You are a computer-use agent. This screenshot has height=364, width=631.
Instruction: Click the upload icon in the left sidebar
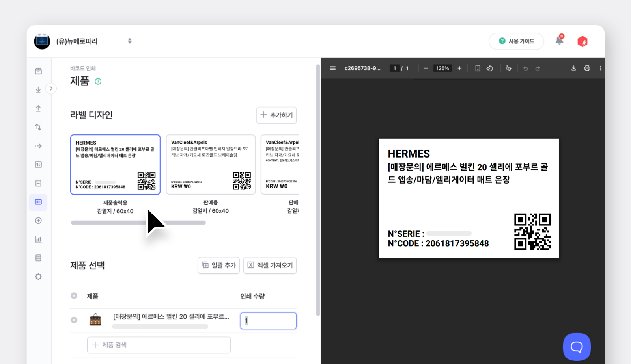38,108
